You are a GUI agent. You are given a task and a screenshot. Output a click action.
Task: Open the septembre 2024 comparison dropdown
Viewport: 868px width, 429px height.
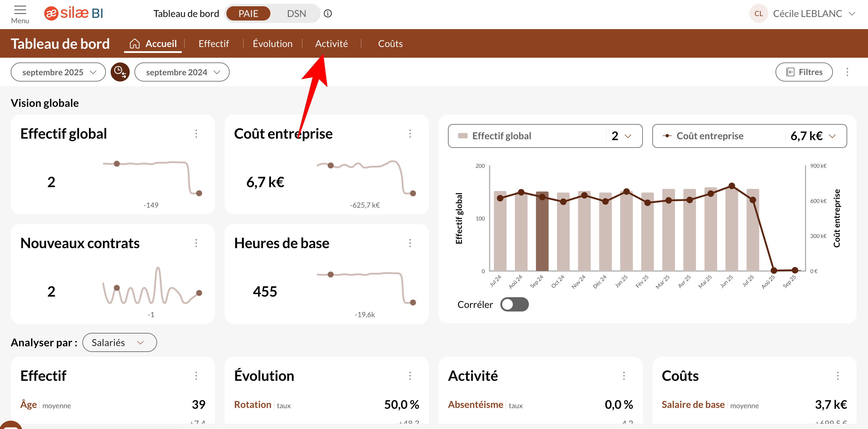tap(182, 72)
